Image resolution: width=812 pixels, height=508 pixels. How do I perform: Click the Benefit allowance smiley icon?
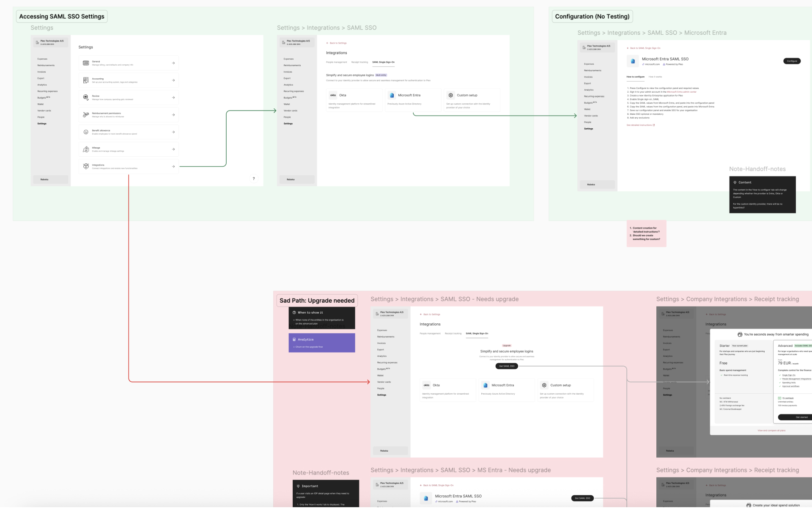coord(86,132)
